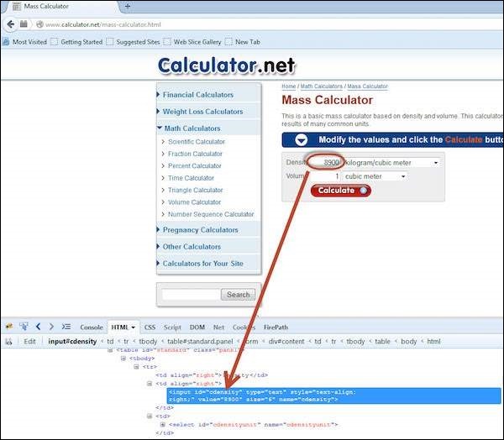
Task: Click the red Calculate button
Action: [x=341, y=191]
